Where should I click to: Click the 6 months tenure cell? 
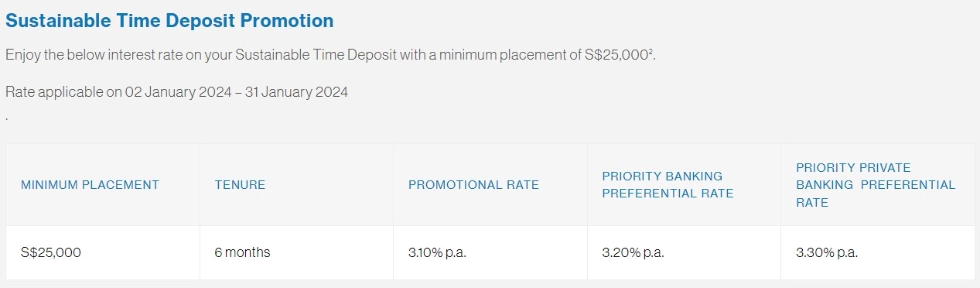(x=242, y=252)
